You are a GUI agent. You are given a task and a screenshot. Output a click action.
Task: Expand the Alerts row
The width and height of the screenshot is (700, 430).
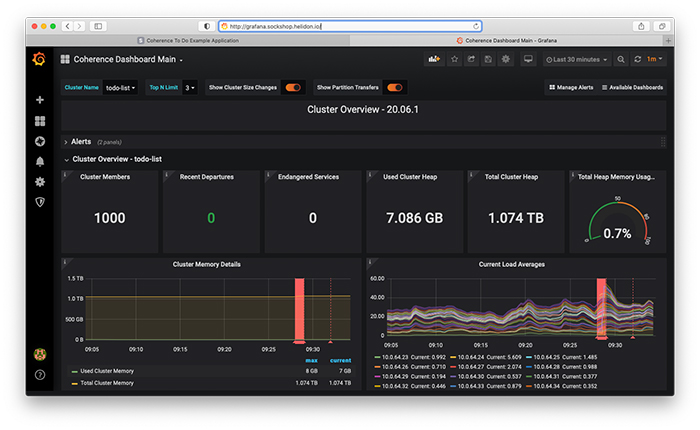pos(81,142)
